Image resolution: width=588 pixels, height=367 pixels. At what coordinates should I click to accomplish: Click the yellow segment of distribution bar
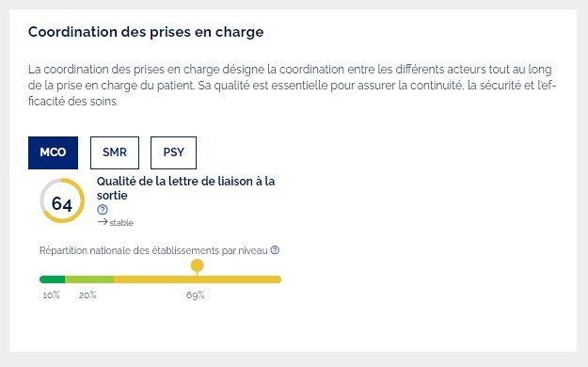(198, 279)
